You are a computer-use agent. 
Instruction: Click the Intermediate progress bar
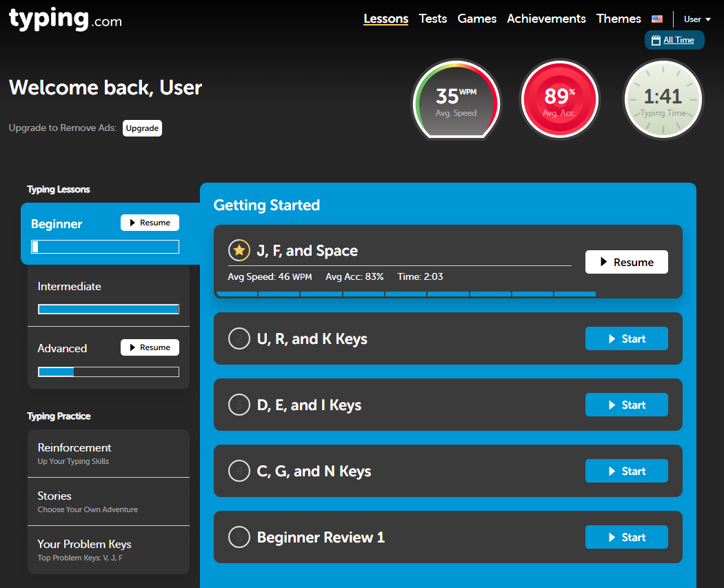click(x=108, y=310)
